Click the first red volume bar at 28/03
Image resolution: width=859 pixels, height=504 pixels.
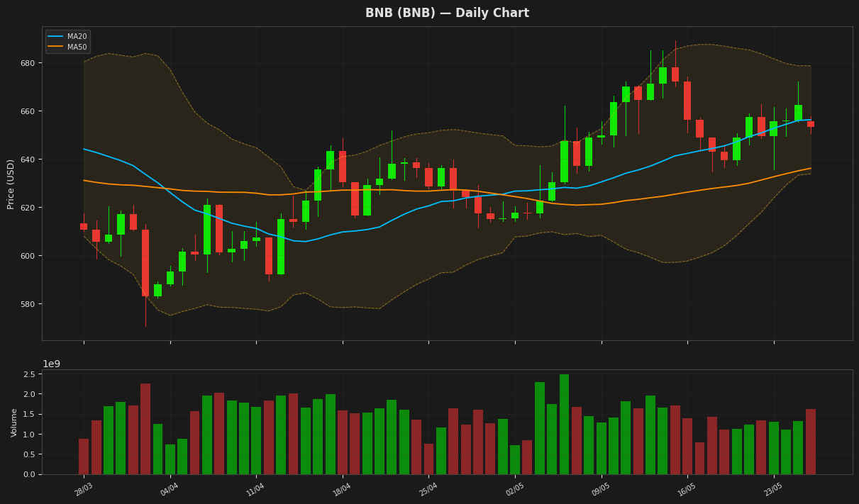(x=84, y=457)
